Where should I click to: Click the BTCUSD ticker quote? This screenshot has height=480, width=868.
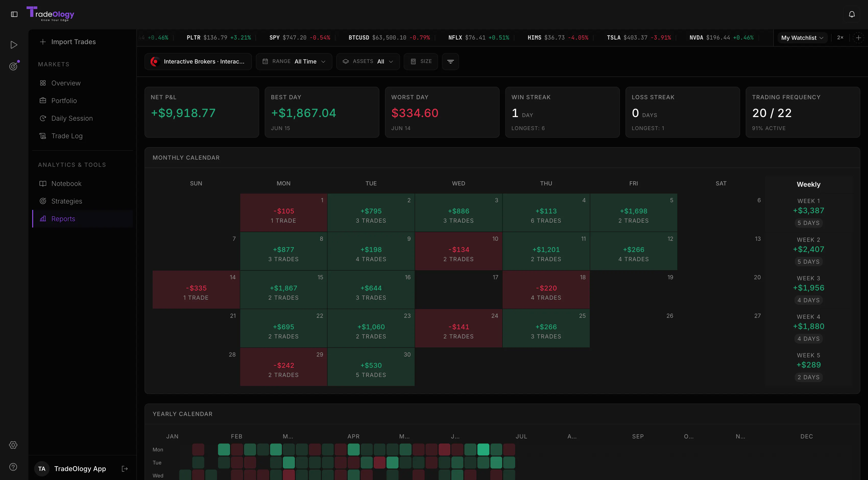coord(389,38)
